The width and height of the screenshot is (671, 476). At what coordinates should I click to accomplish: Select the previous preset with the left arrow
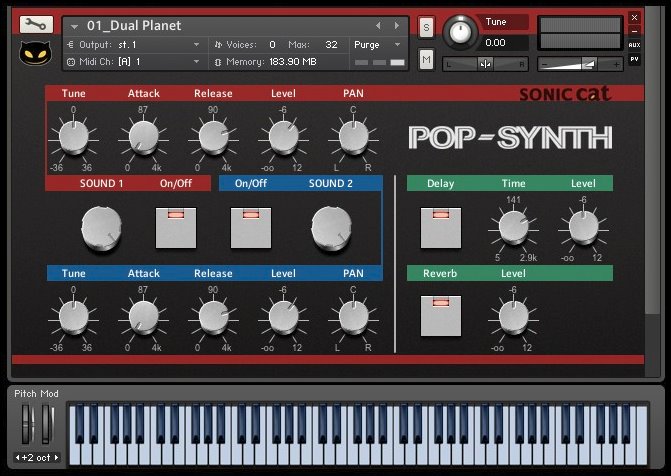coord(378,26)
